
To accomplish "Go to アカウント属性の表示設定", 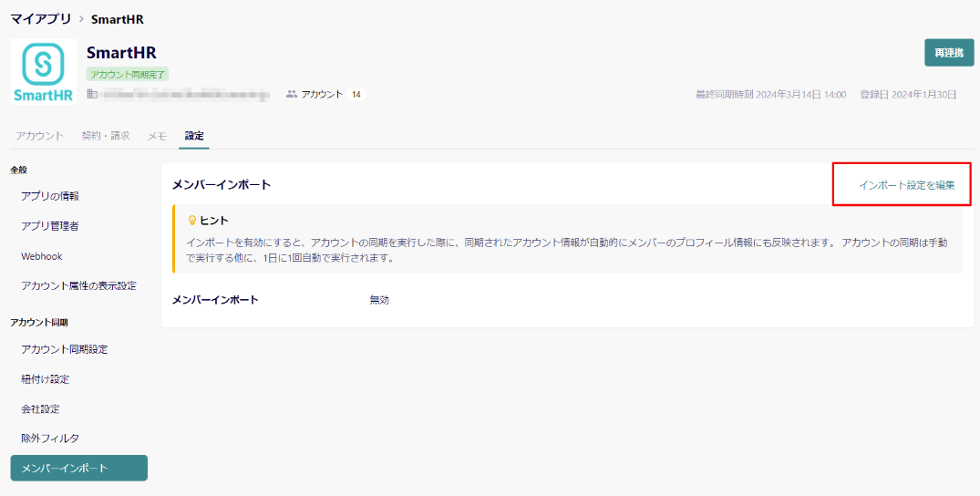I will coord(78,286).
